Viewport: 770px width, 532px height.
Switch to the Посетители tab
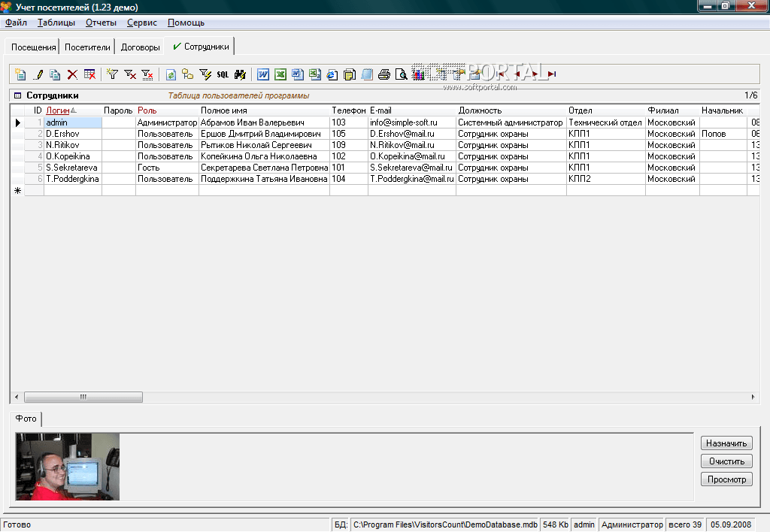[x=87, y=47]
